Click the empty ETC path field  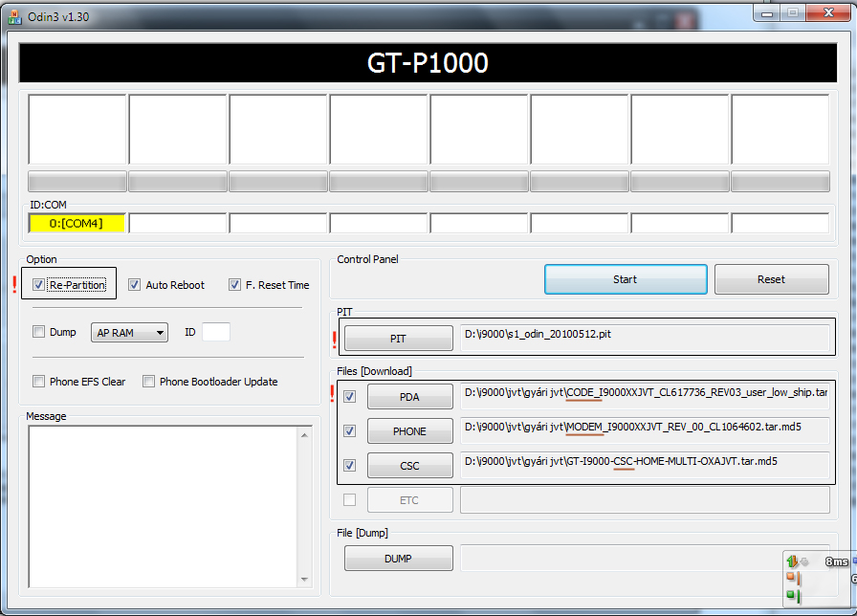pyautogui.click(x=645, y=499)
